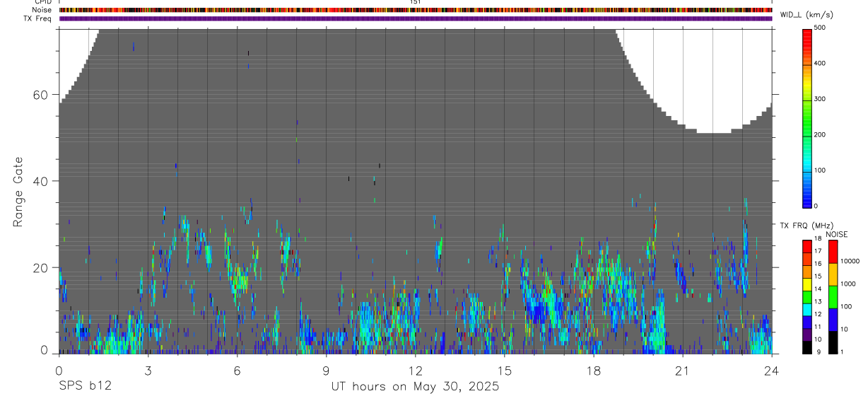Click the 18 UT hour axis label

pos(593,371)
